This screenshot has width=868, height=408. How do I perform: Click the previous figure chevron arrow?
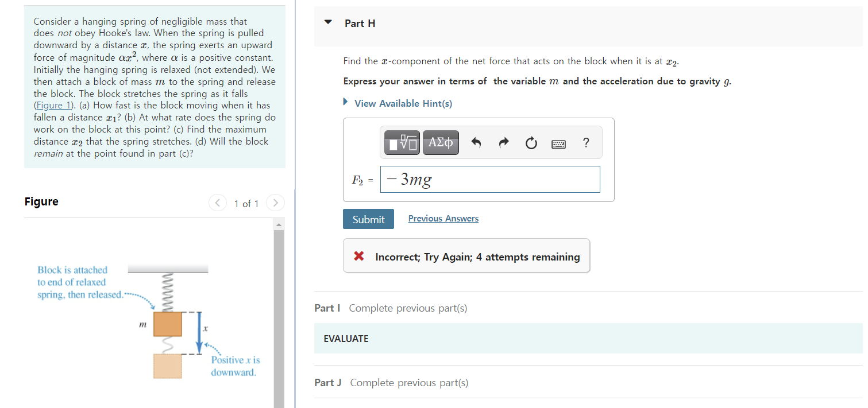(217, 203)
